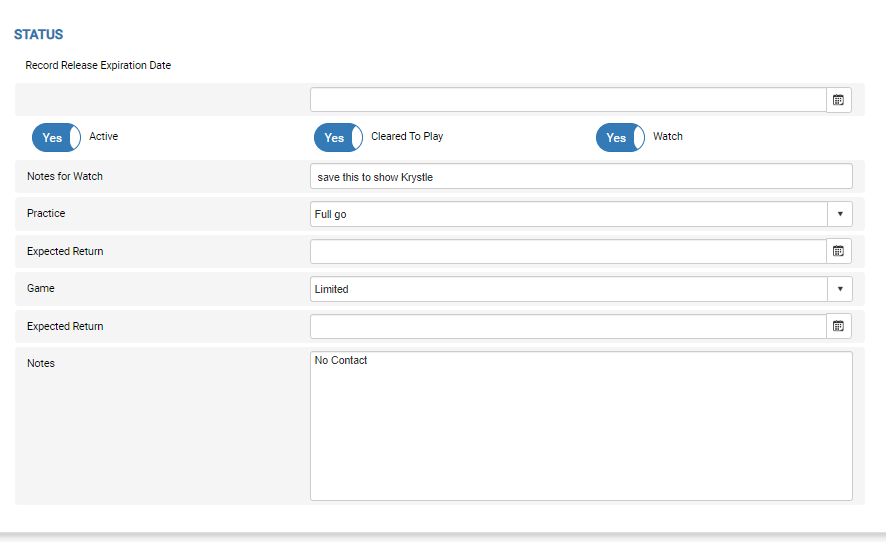Click the STATUS section heading
886x542 pixels.
tap(38, 35)
